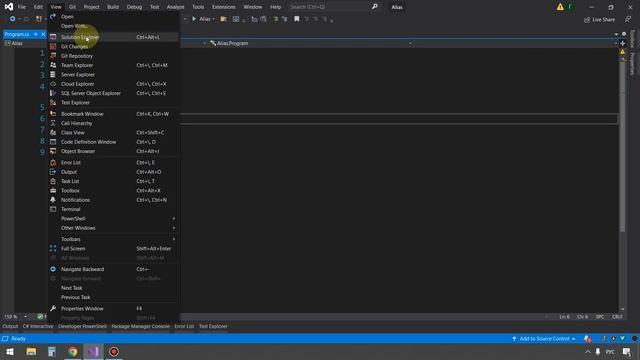
Task: Switch to the bottom Error List tab
Action: pyautogui.click(x=184, y=327)
